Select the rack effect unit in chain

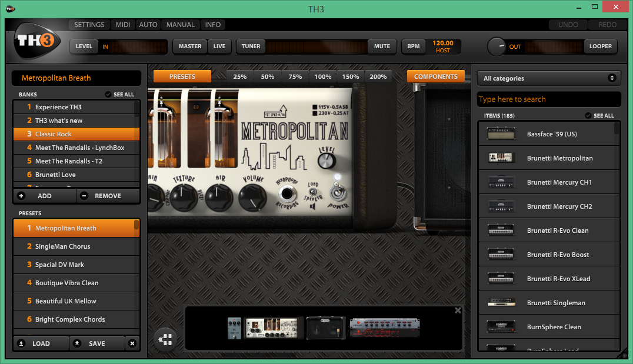tap(385, 328)
